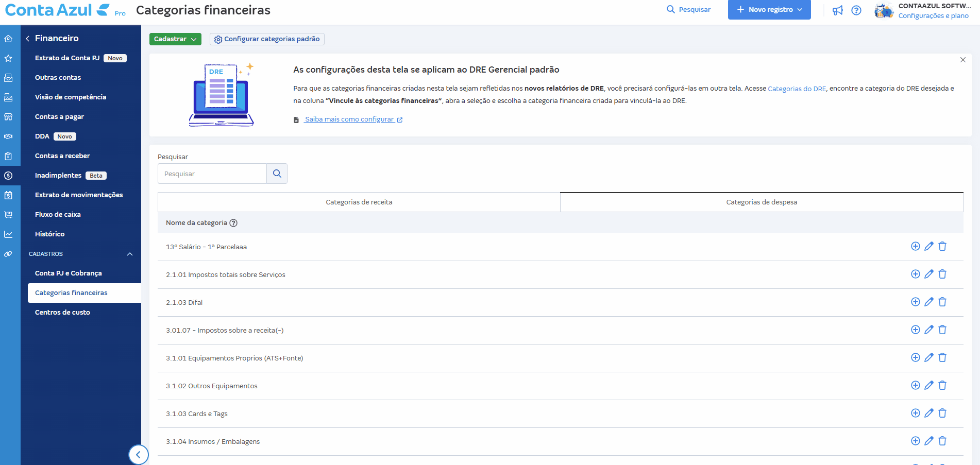Delete 3.1.02 Outros Equipamentos category

click(x=942, y=385)
